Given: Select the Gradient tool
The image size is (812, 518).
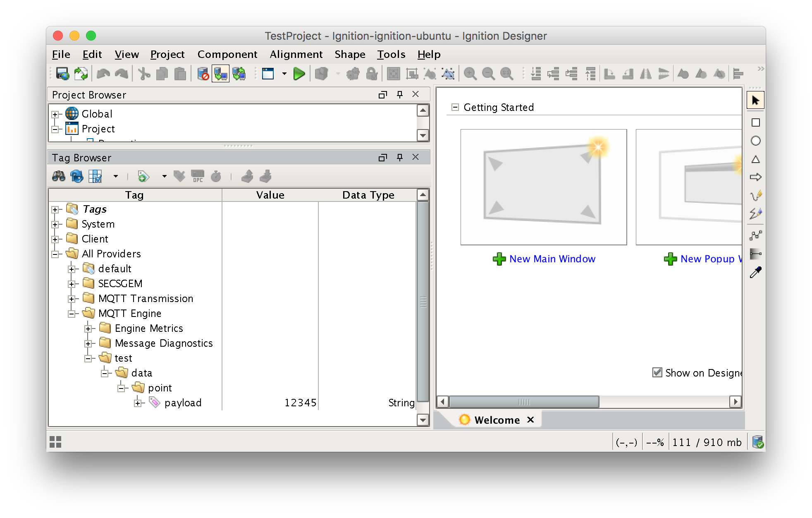Looking at the screenshot, I should point(755,254).
